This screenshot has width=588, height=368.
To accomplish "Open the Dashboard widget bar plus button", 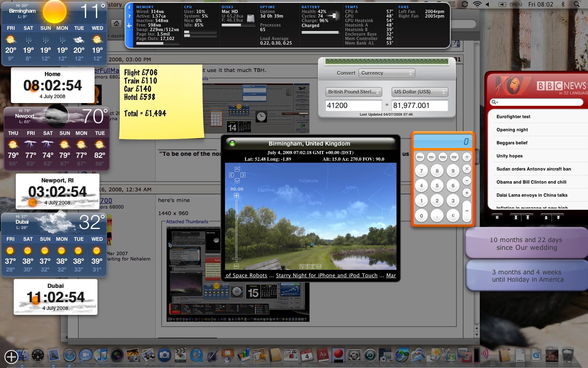I will 11,357.
